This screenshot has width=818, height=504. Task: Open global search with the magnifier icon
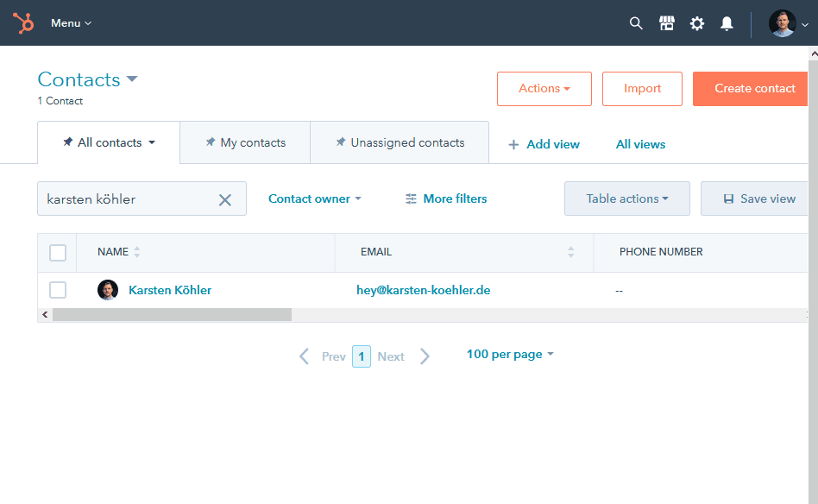[636, 23]
